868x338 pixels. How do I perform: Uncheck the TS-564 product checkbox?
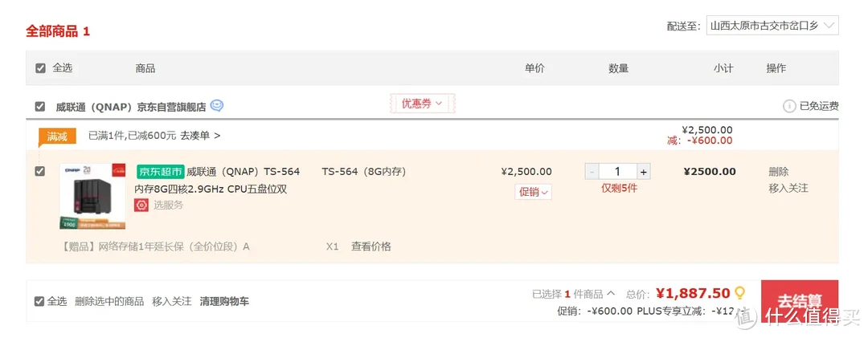point(40,172)
